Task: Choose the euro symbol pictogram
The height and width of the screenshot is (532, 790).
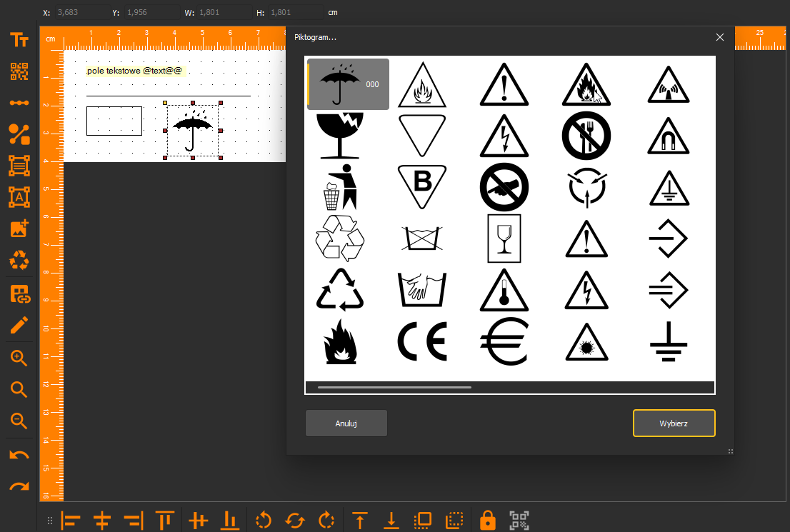Action: click(504, 341)
